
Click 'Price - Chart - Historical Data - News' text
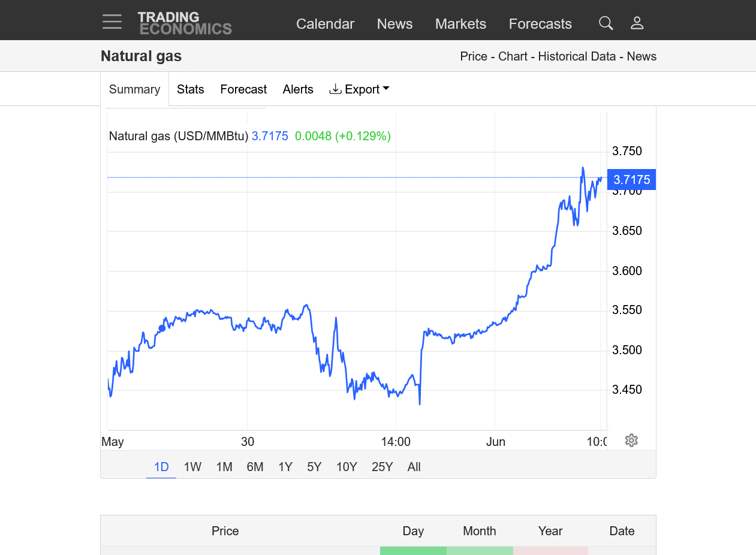point(558,56)
